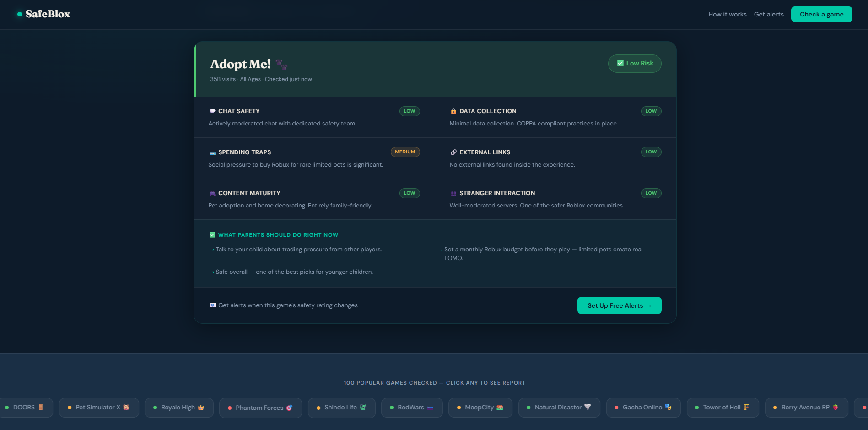Click the glowing dot in the SafeBlox logo
Image resolution: width=868 pixels, height=430 pixels.
[19, 14]
